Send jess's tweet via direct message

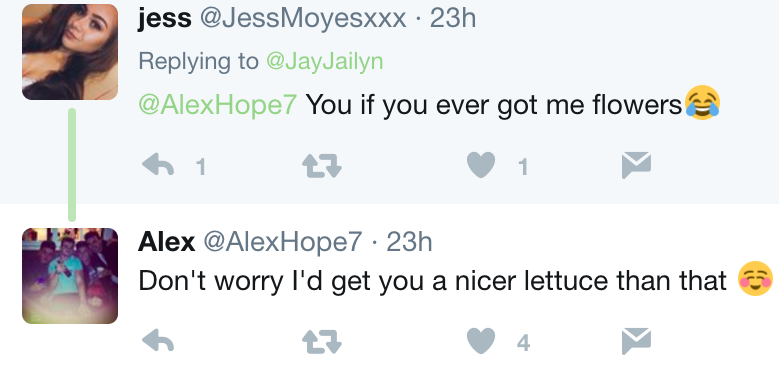(636, 165)
